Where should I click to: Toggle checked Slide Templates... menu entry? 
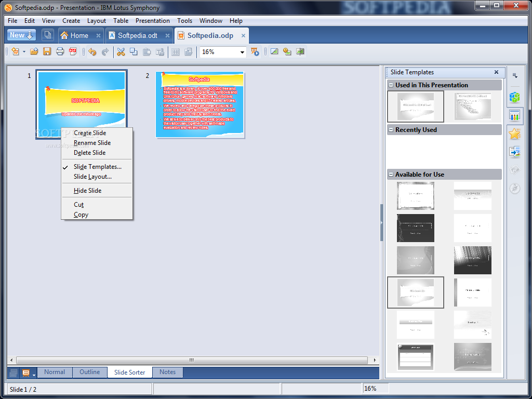coord(97,167)
